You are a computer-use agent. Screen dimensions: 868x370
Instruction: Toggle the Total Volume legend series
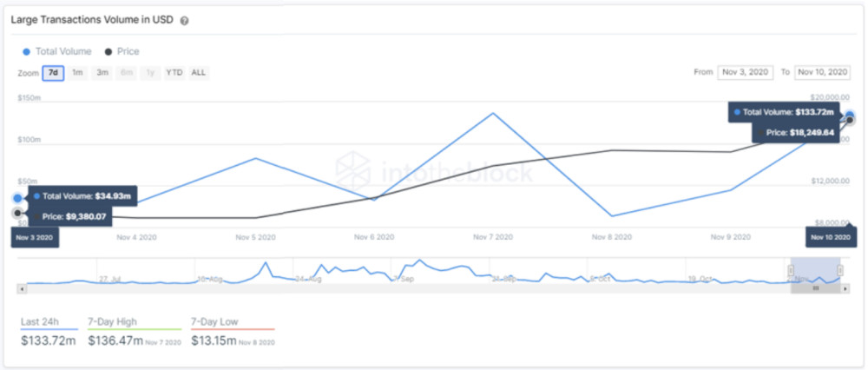coord(57,51)
